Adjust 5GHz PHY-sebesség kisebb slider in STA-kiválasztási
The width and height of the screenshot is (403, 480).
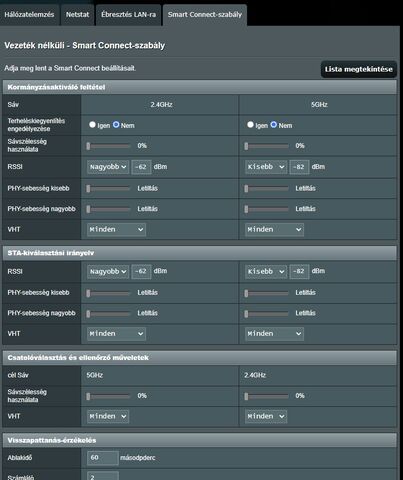[266, 293]
